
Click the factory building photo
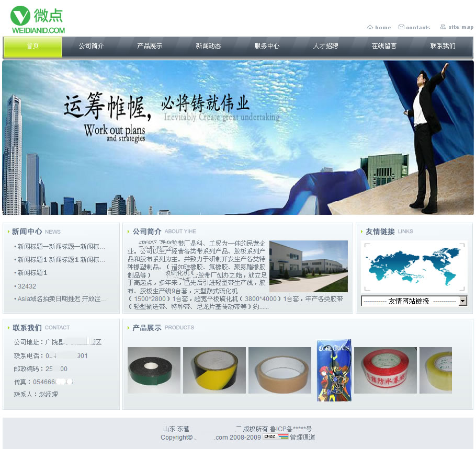pos(308,266)
